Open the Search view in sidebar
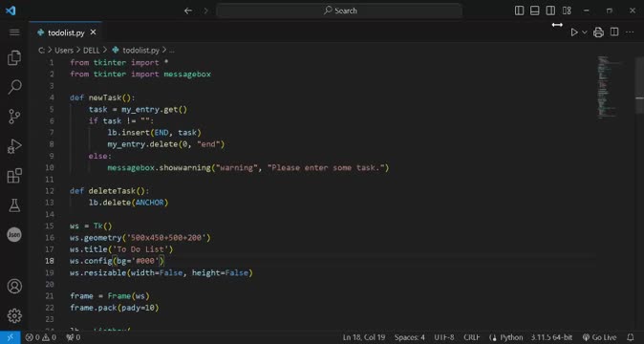The height and width of the screenshot is (344, 644). point(14,87)
